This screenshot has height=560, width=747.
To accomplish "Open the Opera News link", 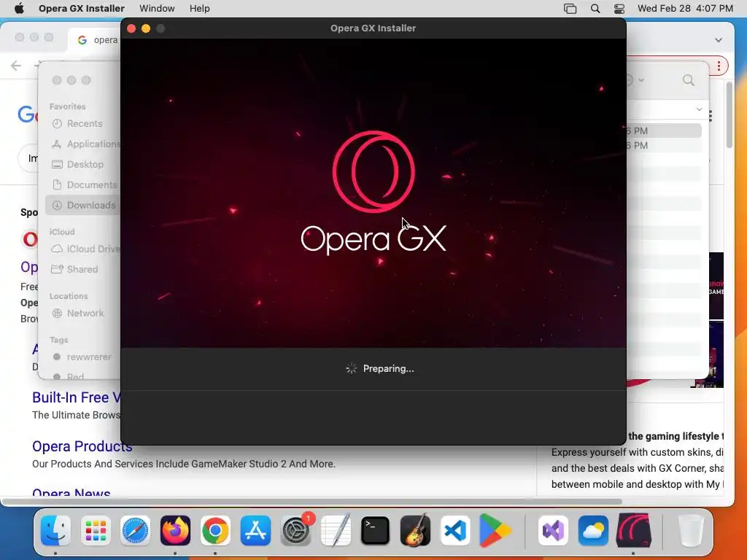I will click(71, 493).
